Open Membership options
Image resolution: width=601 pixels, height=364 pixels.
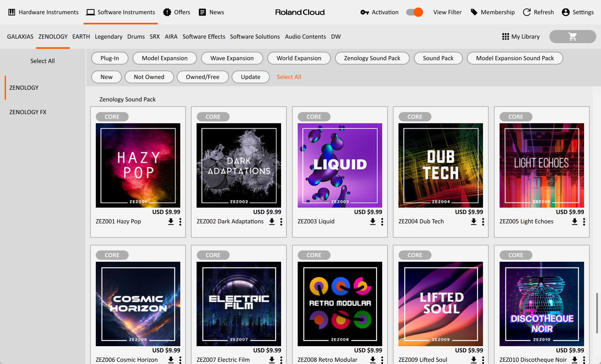coord(493,12)
